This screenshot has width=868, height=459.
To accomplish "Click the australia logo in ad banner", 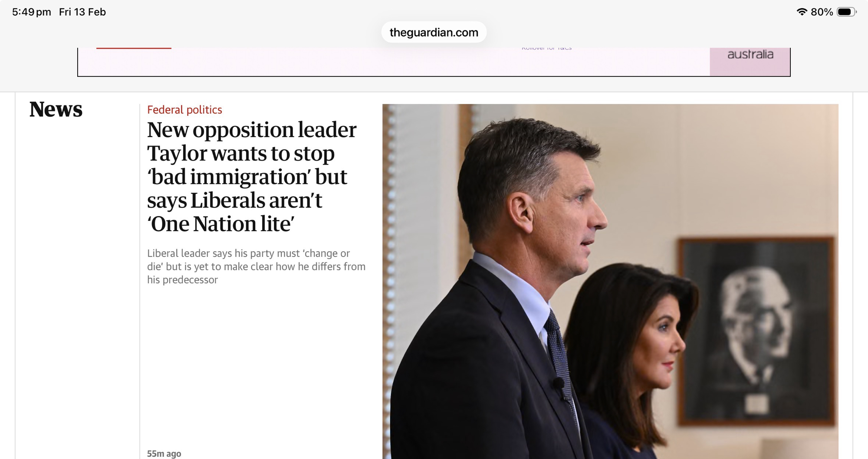I will coord(750,55).
